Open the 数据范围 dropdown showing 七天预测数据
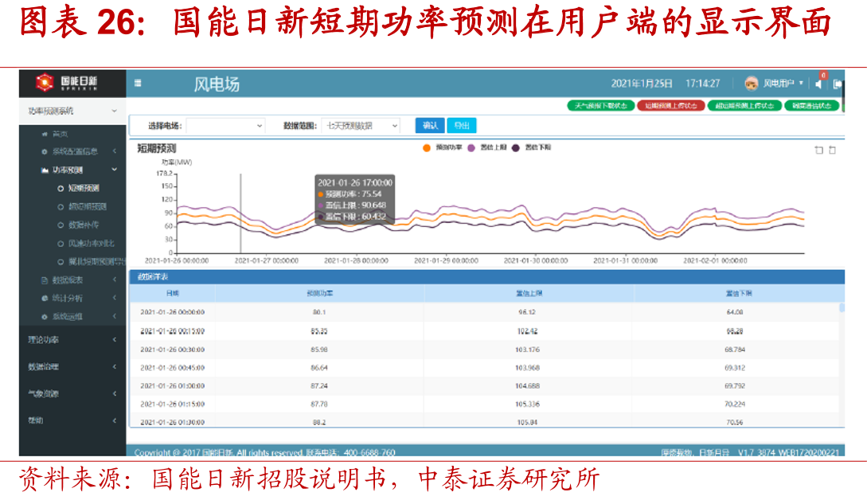 [x=361, y=126]
